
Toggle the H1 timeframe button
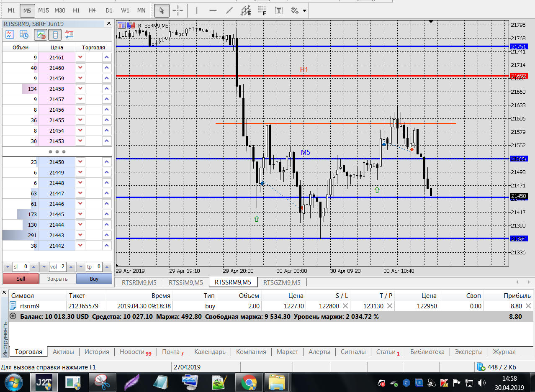[76, 10]
